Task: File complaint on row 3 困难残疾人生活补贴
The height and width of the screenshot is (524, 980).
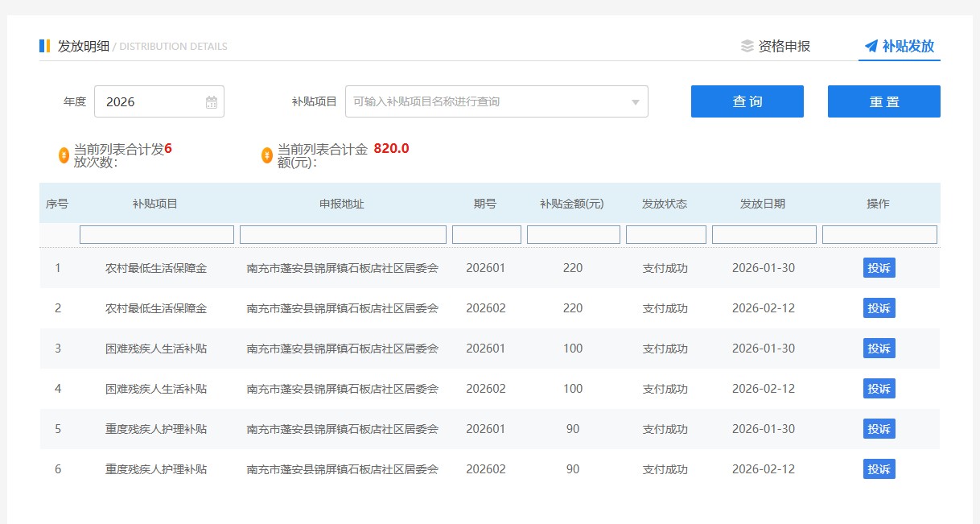Action: tap(879, 349)
